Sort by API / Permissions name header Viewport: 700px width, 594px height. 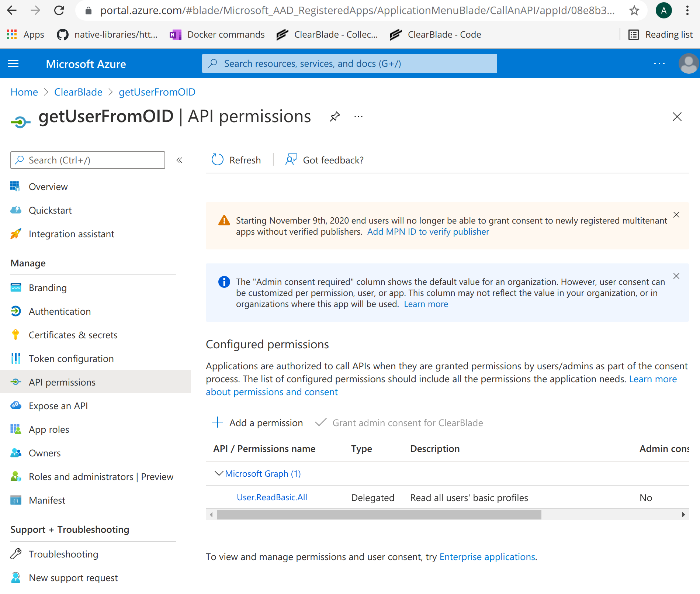(x=264, y=449)
